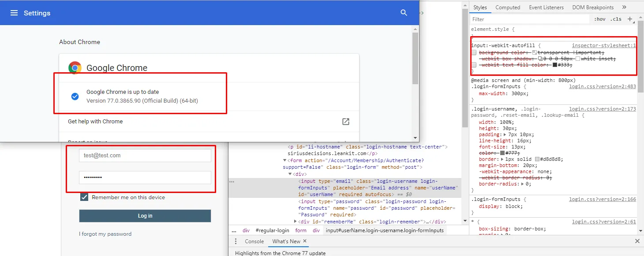The height and width of the screenshot is (256, 644).
Task: Click the #d8d8d8 border color swatch
Action: pos(537,159)
